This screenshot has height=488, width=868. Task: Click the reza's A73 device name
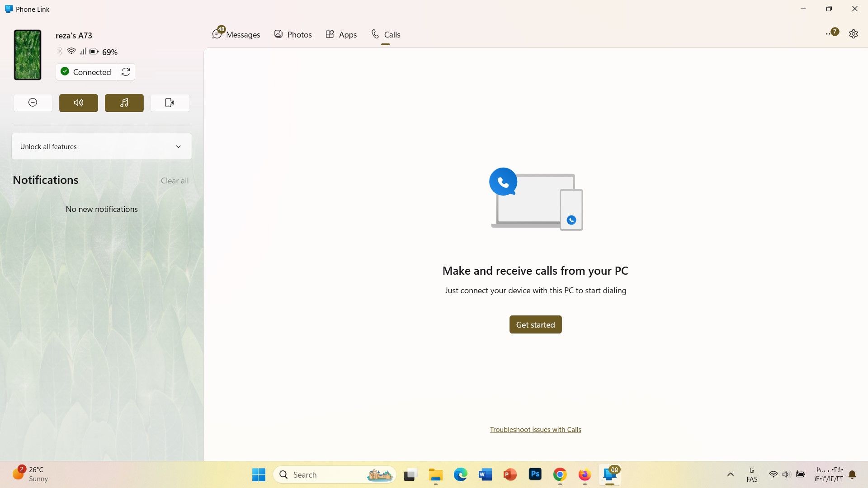[74, 35]
